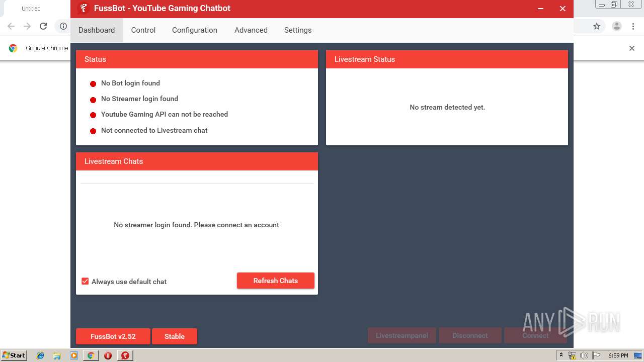Click the Livestream Status panel header
Viewport: 644px width, 362px height.
click(447, 59)
